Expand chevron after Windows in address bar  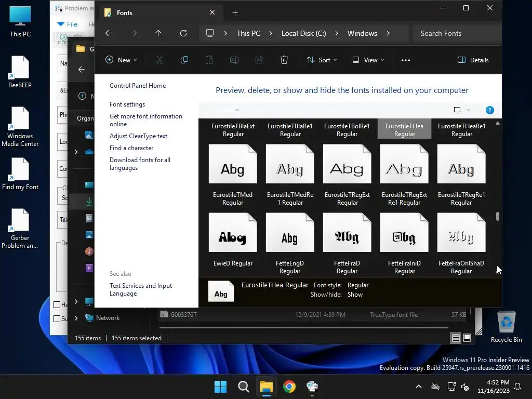coord(388,33)
